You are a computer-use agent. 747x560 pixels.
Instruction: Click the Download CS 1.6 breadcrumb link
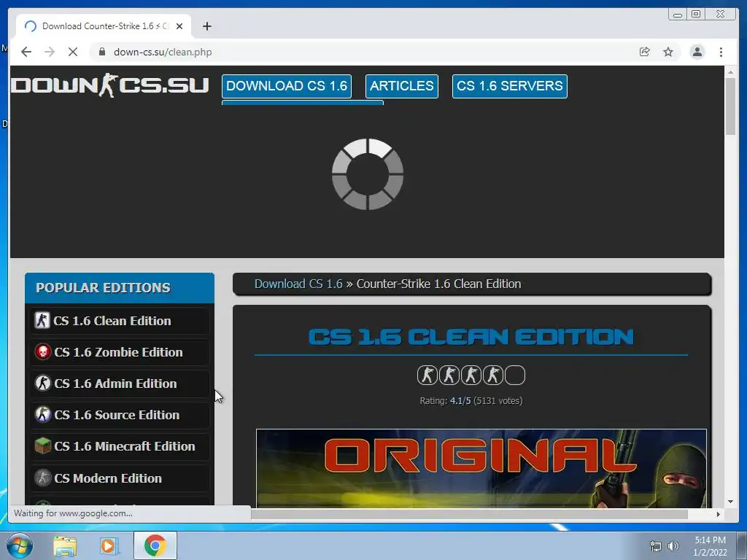coord(298,284)
